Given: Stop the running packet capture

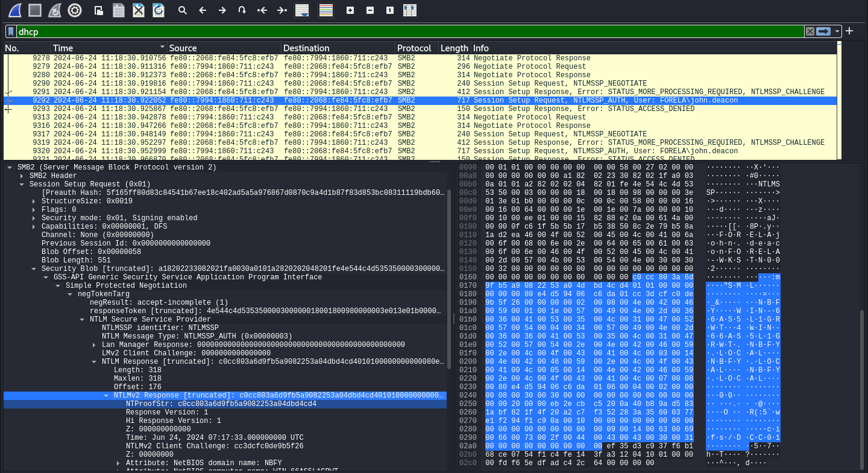Looking at the screenshot, I should pyautogui.click(x=35, y=10).
